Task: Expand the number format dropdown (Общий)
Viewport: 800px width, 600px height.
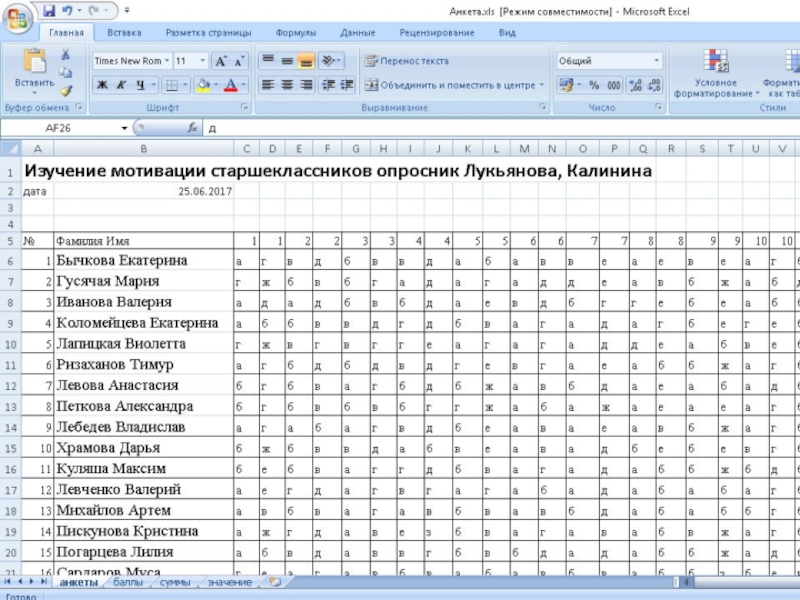Action: pos(656,61)
